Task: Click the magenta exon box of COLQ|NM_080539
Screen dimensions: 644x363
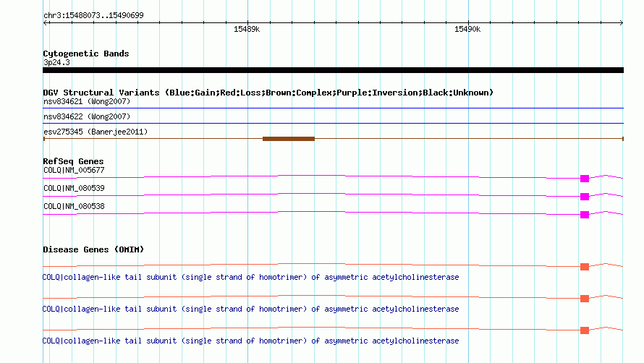Action: coord(585,196)
